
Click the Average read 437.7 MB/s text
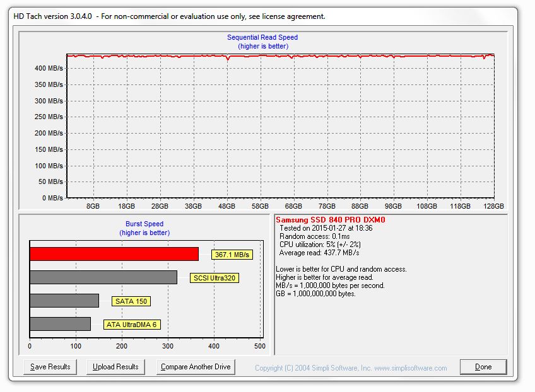pyautogui.click(x=319, y=253)
